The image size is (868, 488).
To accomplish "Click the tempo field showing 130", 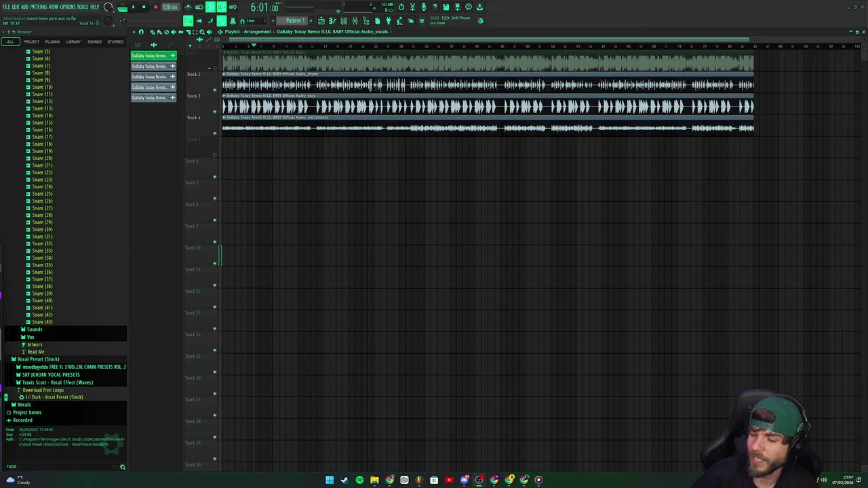I will 170,7.
